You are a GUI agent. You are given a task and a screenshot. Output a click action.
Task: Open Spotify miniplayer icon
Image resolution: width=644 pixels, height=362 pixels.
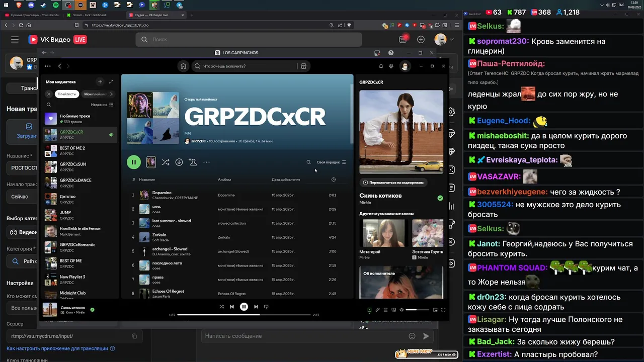pos(435,310)
